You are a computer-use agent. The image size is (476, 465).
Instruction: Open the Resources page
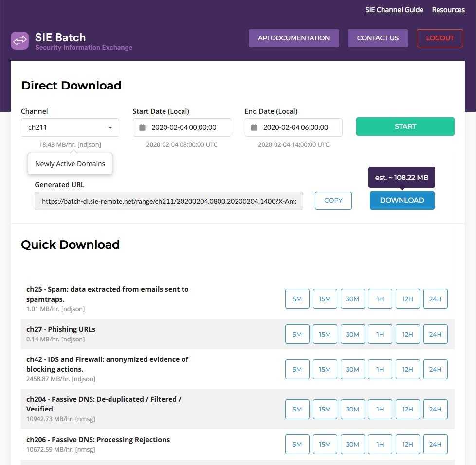448,9
